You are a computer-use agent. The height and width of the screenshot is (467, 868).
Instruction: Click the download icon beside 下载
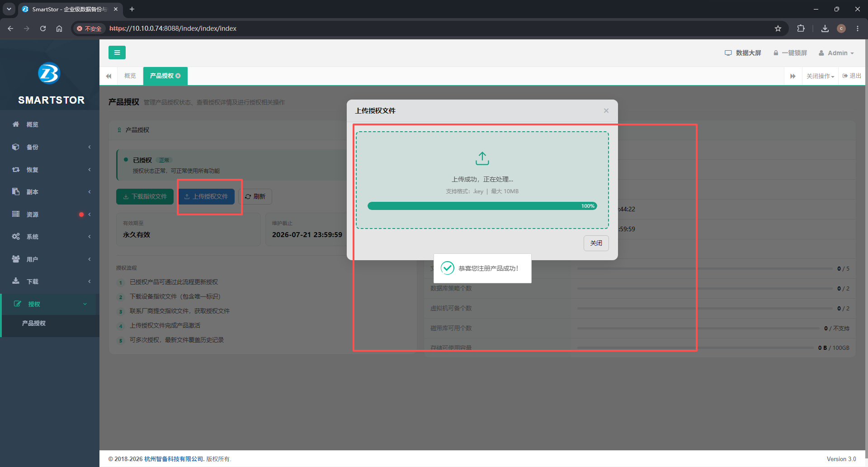pos(16,281)
